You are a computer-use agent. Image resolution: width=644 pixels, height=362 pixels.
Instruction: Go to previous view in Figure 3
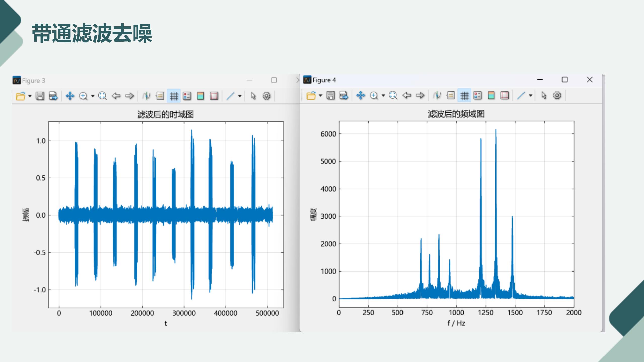coord(116,96)
